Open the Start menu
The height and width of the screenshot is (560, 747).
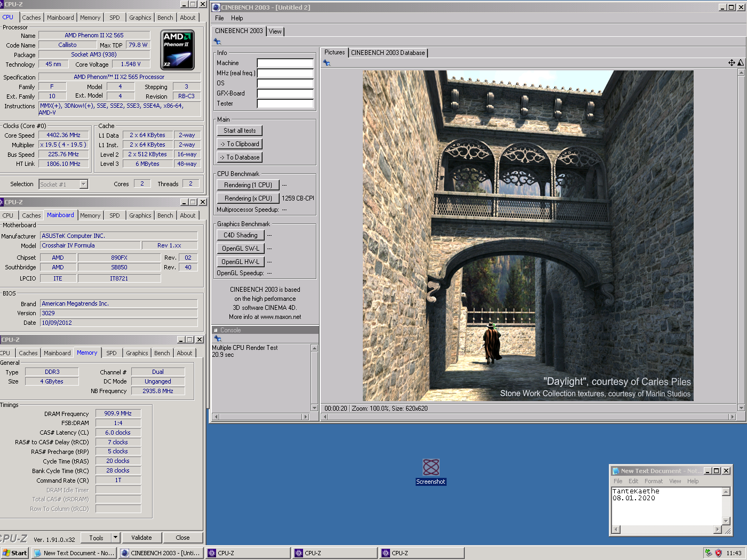14,553
